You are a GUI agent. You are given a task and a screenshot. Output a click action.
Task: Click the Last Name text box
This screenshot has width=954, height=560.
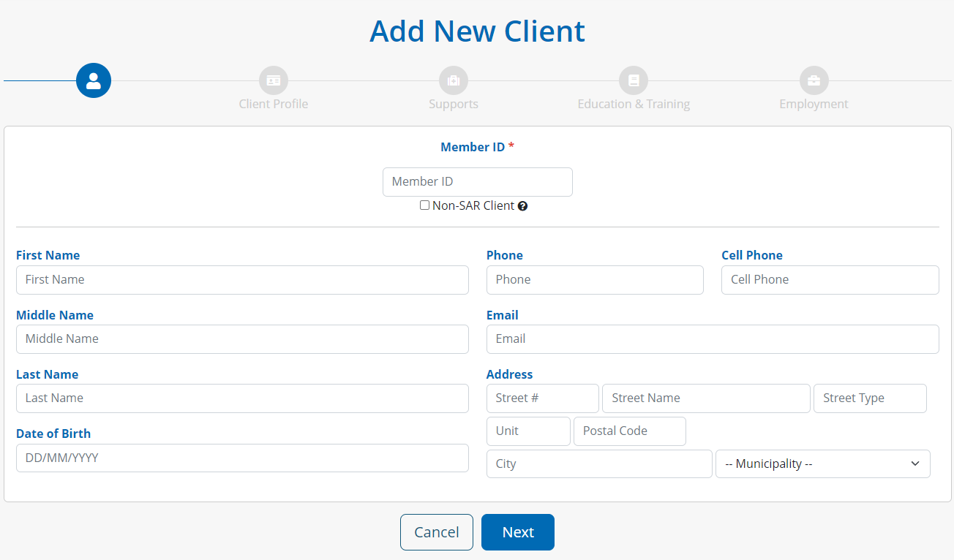coord(242,398)
